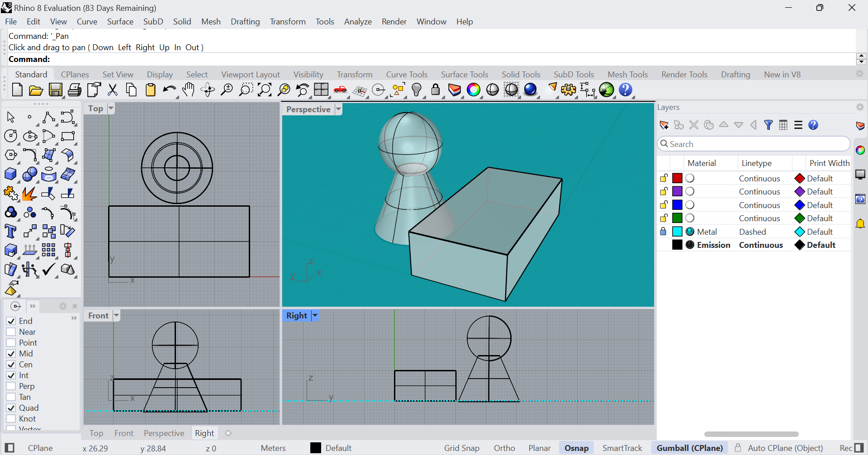Uncheck the Quad osnap checkbox
The width and height of the screenshot is (868, 455).
point(11,408)
